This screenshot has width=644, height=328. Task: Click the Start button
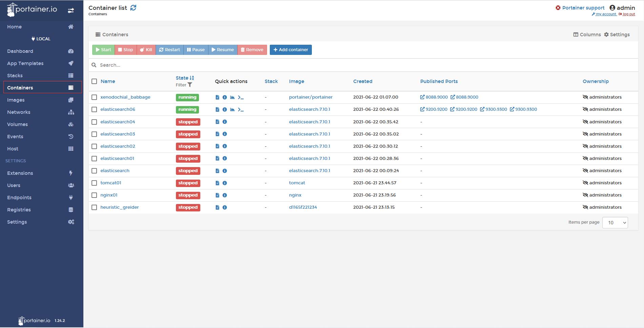(x=103, y=50)
